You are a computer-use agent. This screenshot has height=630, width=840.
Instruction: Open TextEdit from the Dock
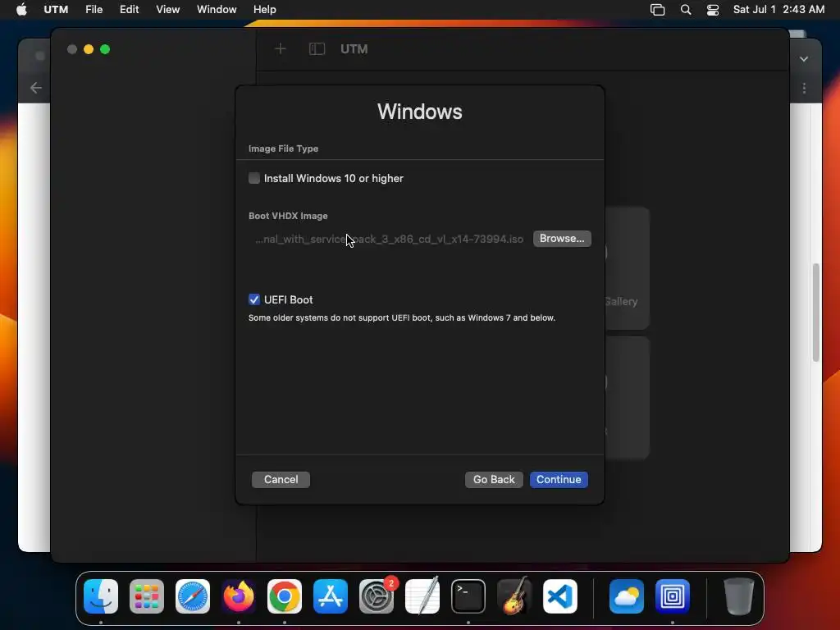(x=422, y=596)
